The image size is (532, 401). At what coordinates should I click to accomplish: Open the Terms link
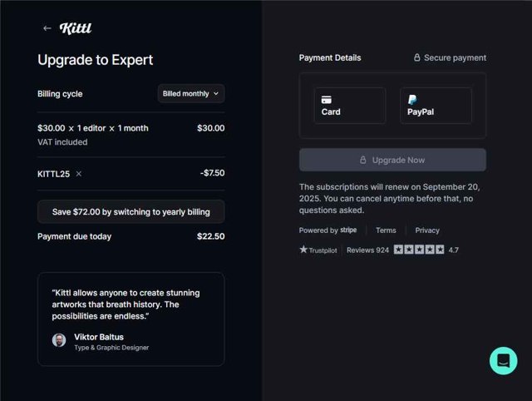pos(386,230)
